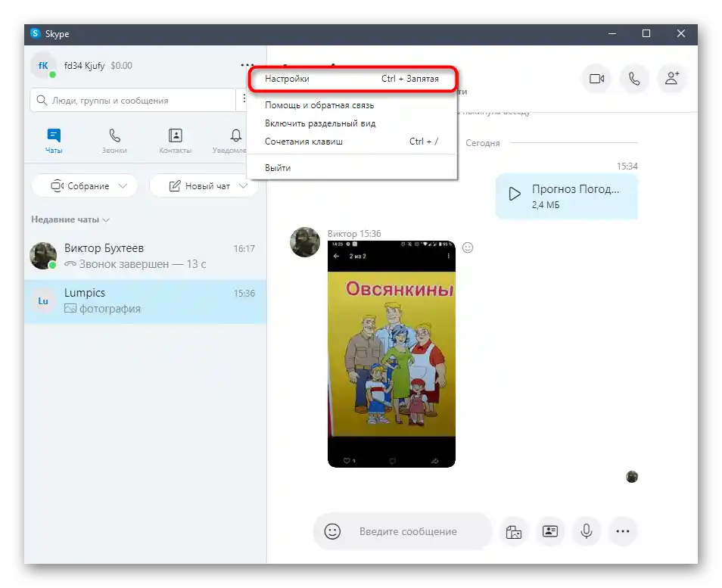Start an audio call with the phone icon
Image resolution: width=722 pixels, height=588 pixels.
click(x=634, y=79)
